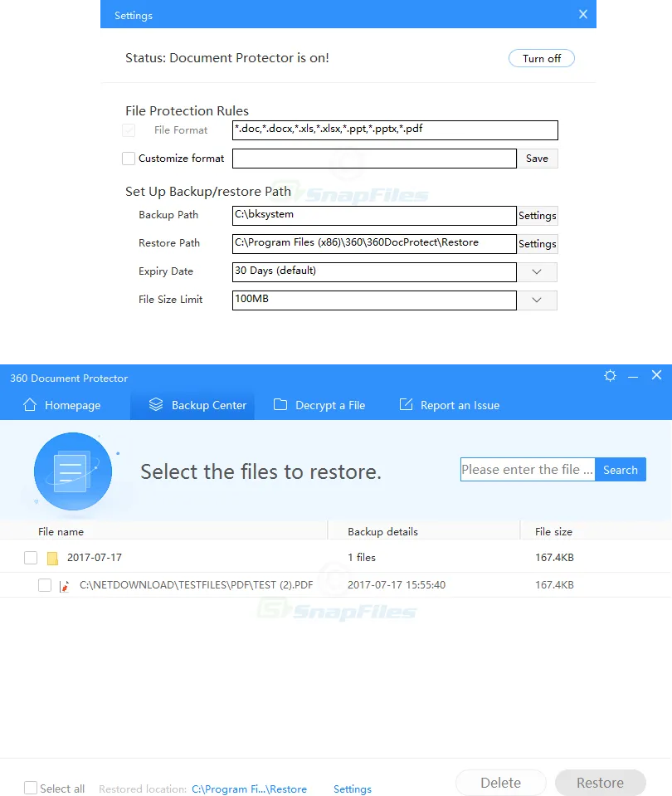Open the 30 Days (default) combo box

coord(374,271)
